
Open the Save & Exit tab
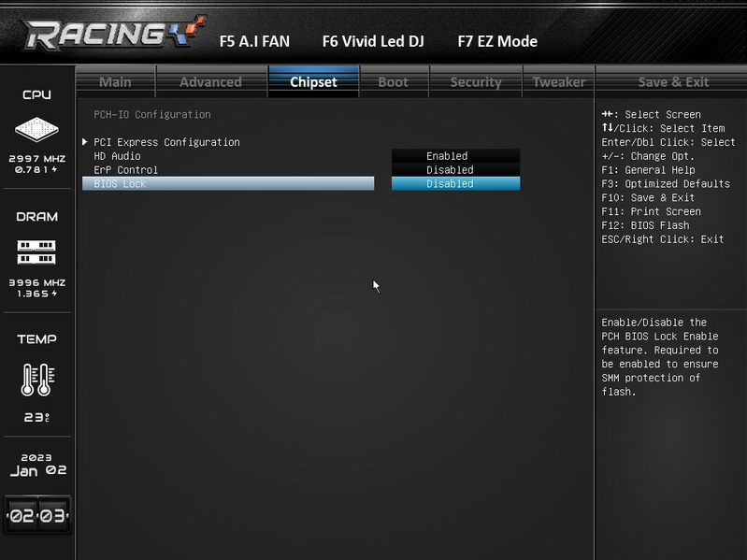point(673,82)
